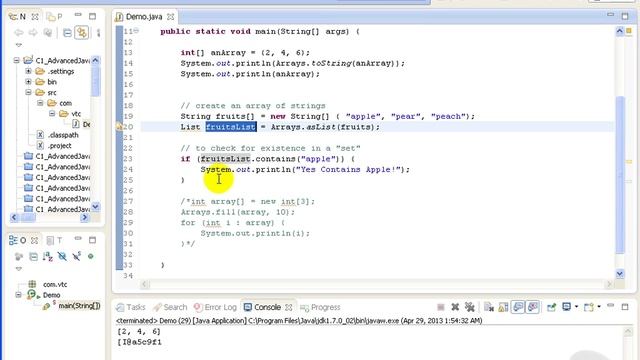Click the Java file icon under vtc
640x360 pixels.
(76, 124)
